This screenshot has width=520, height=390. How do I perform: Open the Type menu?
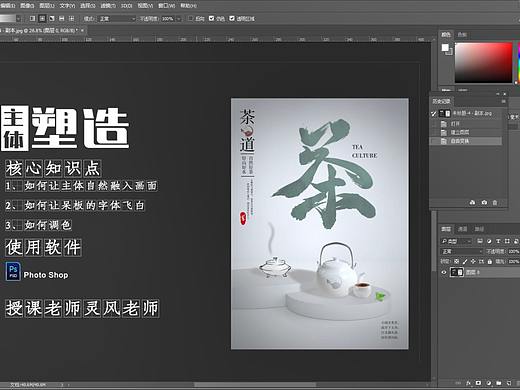pyautogui.click(x=67, y=5)
